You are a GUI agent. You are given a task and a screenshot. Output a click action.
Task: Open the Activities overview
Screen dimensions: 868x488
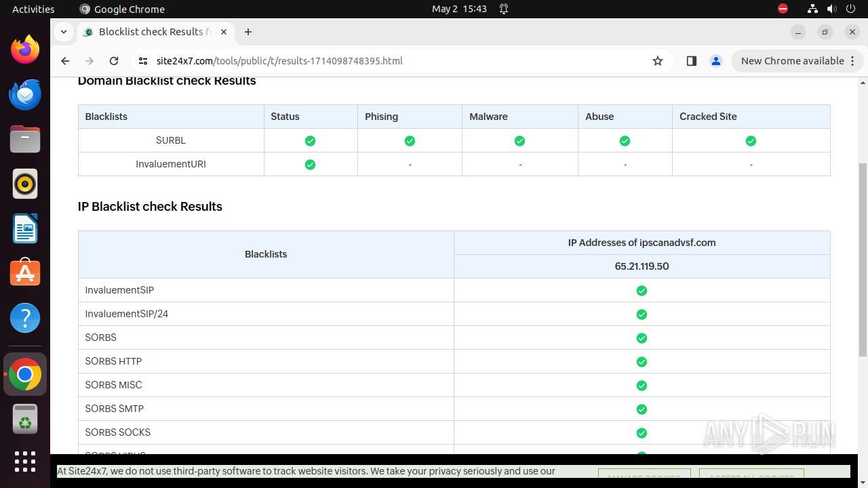click(x=33, y=9)
